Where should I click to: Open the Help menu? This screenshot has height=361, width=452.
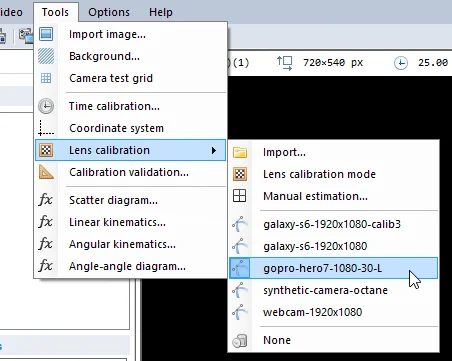coord(161,12)
